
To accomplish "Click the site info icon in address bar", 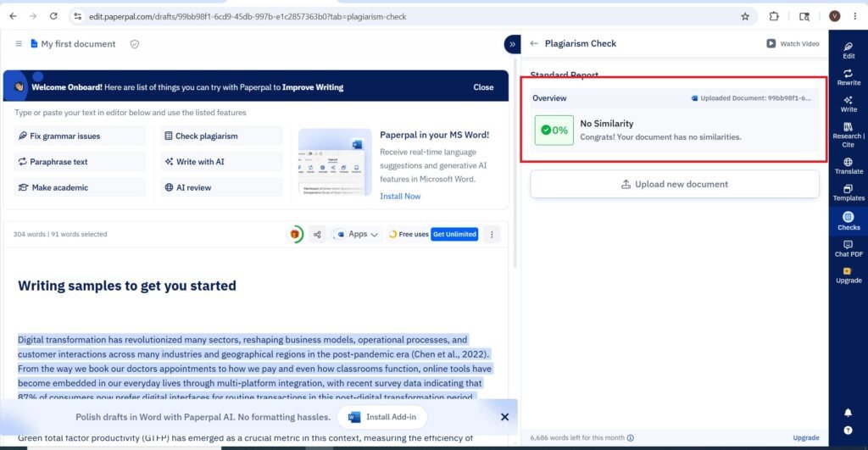I will tap(77, 17).
